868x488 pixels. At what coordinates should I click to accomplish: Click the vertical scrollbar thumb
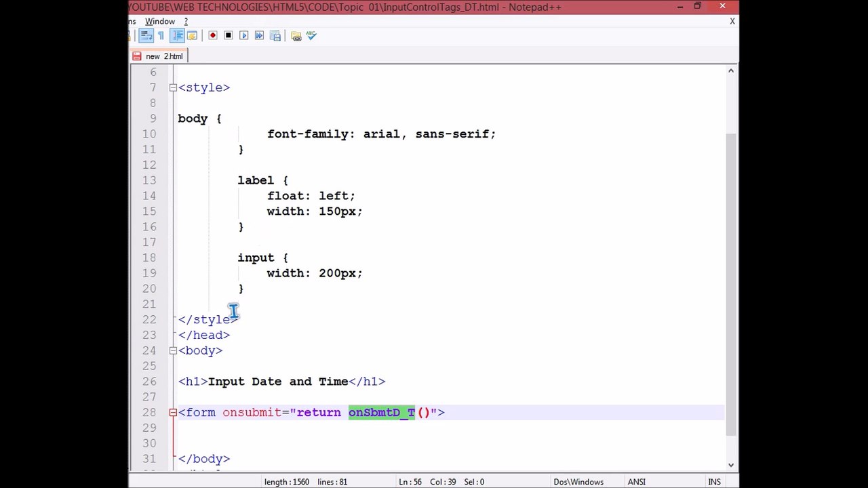731,285
